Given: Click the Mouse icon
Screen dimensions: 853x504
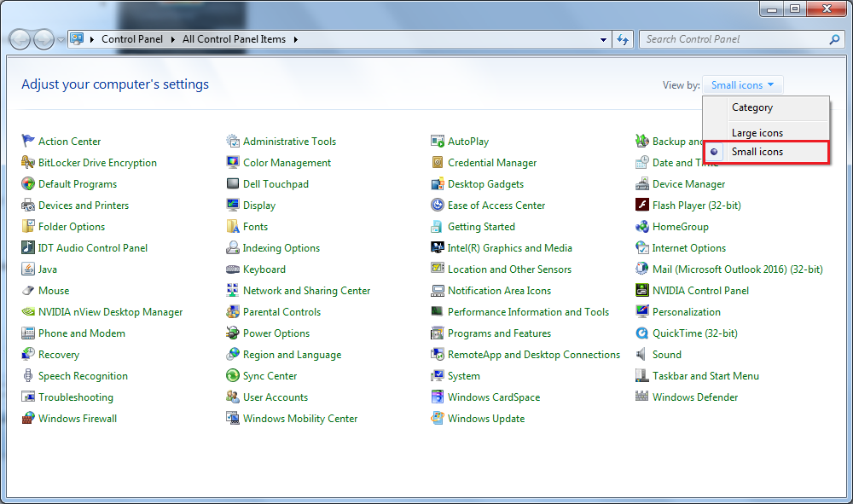Looking at the screenshot, I should click(28, 290).
